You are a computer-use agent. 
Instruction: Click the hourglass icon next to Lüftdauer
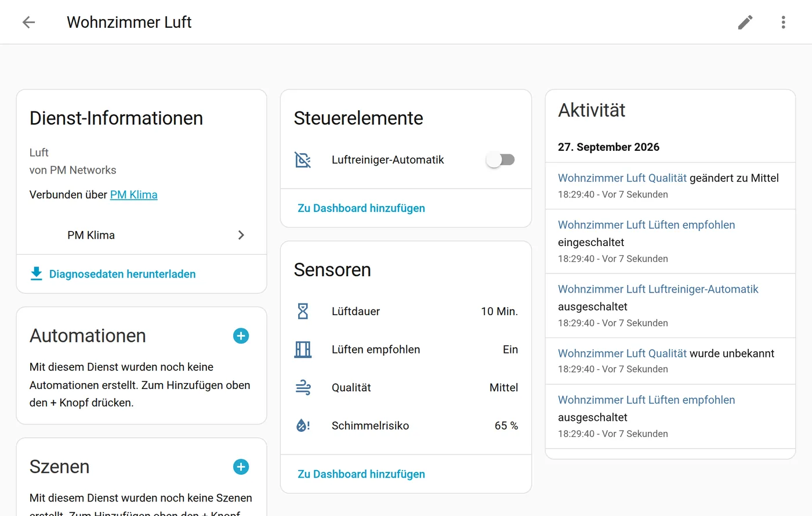303,311
